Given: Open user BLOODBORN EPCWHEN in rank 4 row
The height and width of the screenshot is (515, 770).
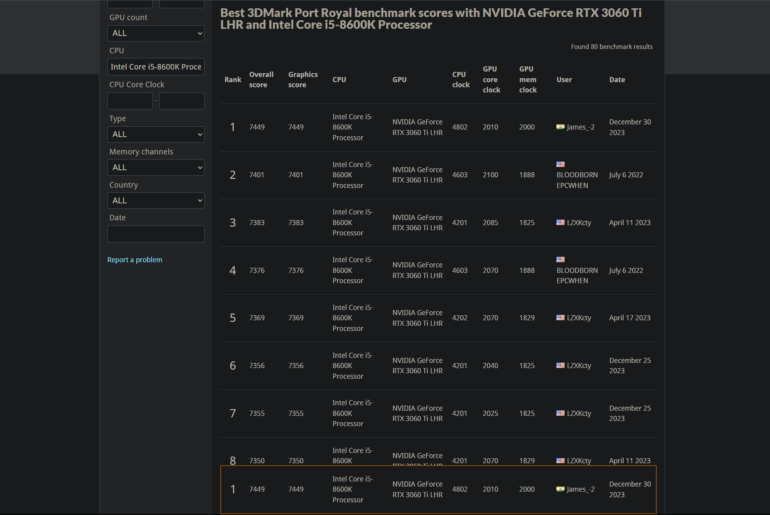Looking at the screenshot, I should click(x=577, y=275).
